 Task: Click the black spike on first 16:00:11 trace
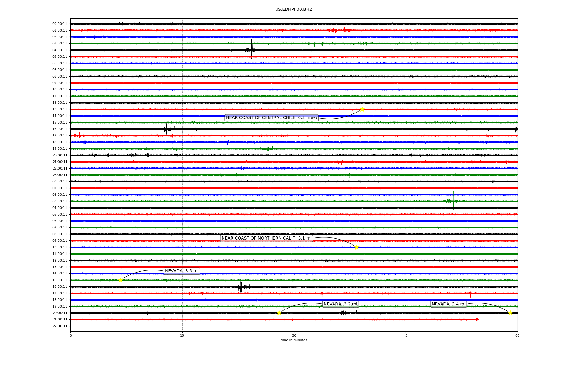pyautogui.click(x=166, y=128)
